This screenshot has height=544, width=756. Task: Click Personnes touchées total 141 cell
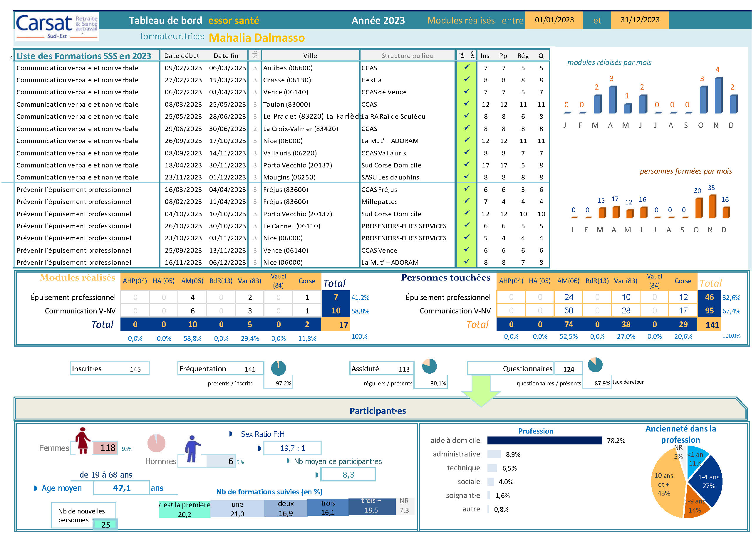[709, 324]
